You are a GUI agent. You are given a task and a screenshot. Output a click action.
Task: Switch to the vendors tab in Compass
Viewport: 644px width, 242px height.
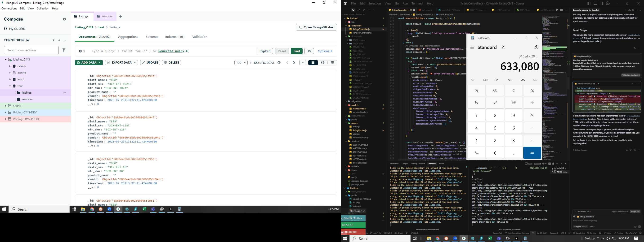click(105, 17)
